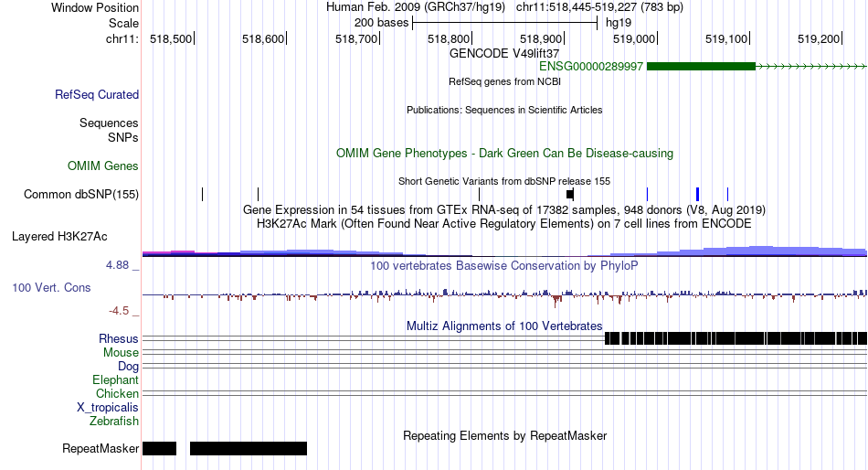This screenshot has height=470, width=868.
Task: Click the Common dbSNP(155) track label
Action: (81, 194)
